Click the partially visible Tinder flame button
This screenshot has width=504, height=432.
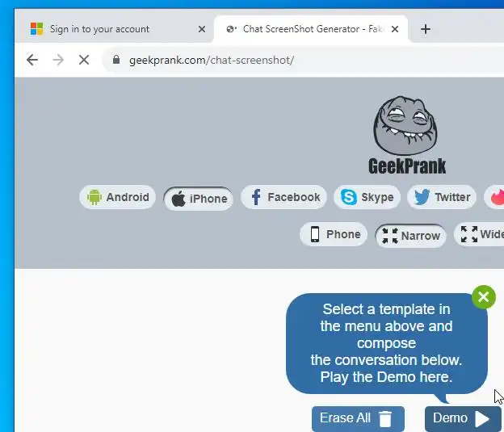click(x=495, y=197)
